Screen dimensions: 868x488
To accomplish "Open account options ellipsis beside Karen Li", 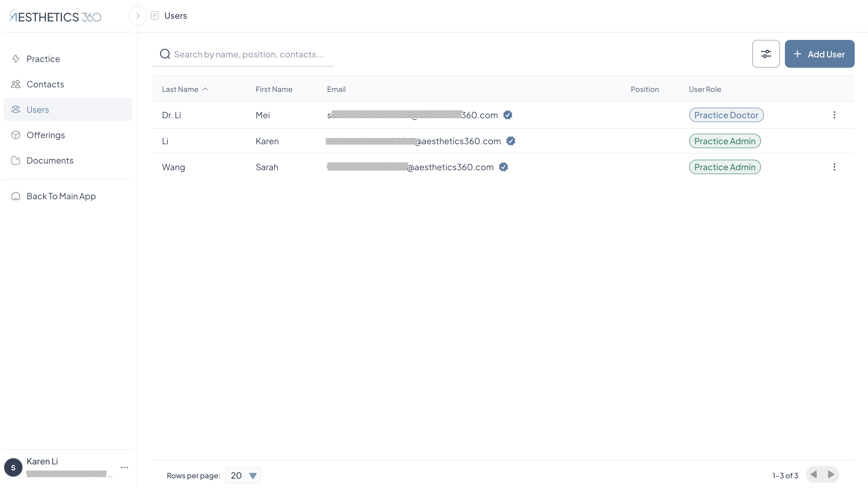I will click(124, 467).
